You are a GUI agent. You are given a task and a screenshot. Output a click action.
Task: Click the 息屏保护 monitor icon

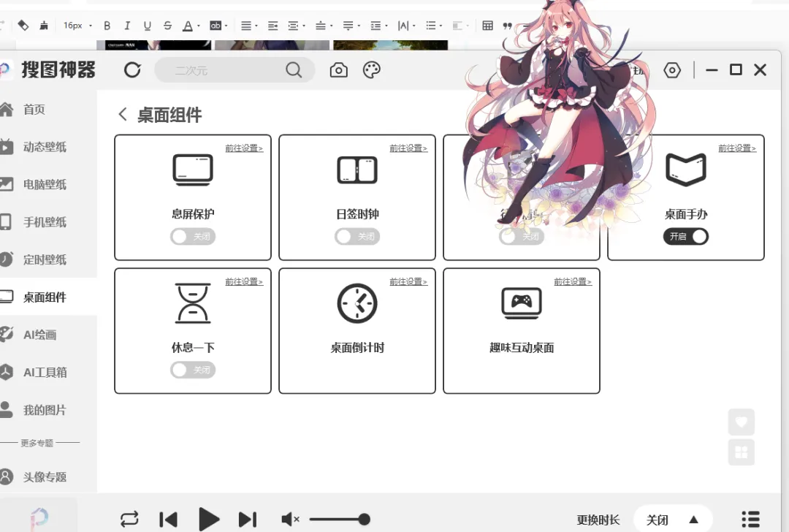(193, 170)
